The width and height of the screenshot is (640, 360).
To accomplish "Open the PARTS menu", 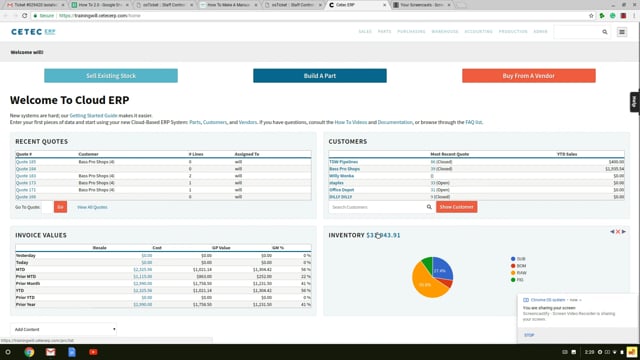I will [x=384, y=31].
